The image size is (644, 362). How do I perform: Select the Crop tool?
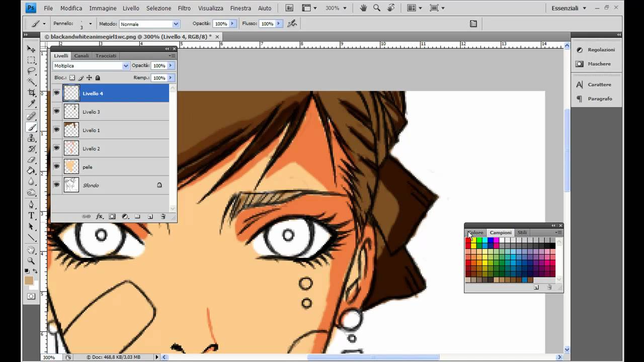click(x=31, y=93)
